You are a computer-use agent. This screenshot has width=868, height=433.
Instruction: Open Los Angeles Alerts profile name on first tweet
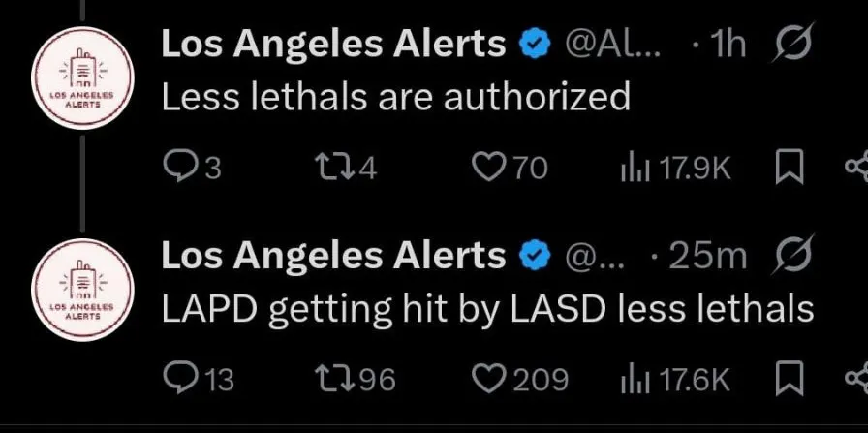point(332,44)
